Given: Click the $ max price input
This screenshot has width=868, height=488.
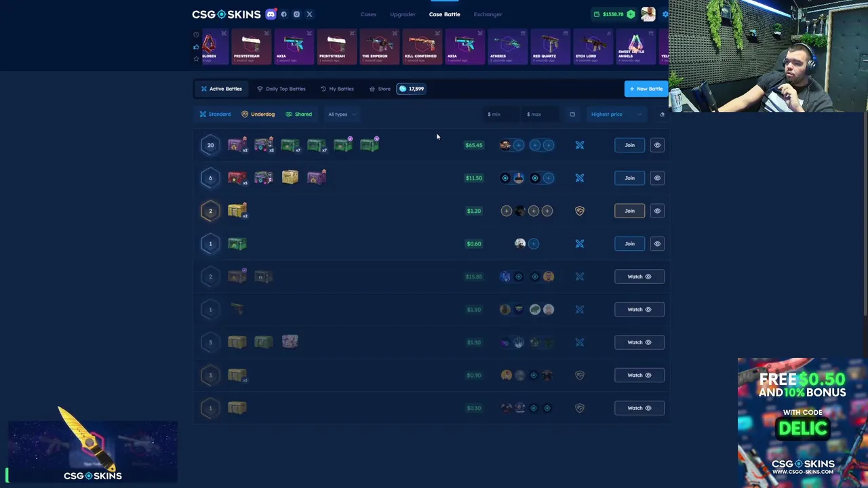Looking at the screenshot, I should 541,114.
